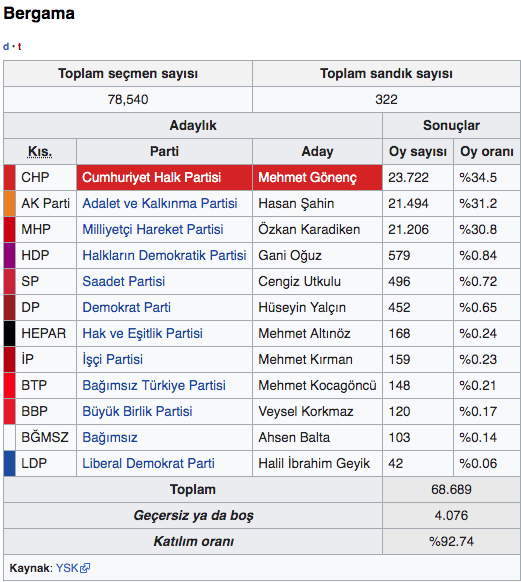
Task: Open Hak ve Eşitlik Partisi link
Action: tap(142, 333)
